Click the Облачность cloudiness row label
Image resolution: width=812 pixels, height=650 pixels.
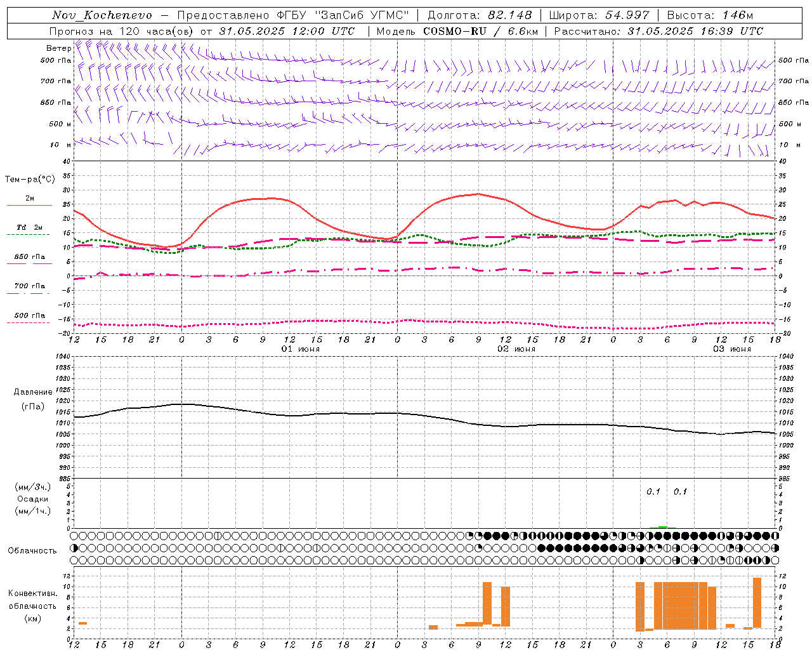[x=32, y=551]
